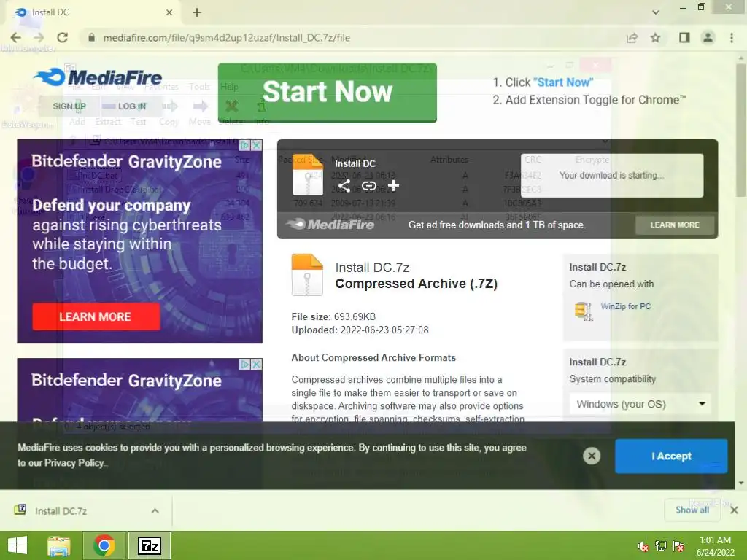Screen dimensions: 747x560
Task: Click red LEARN MORE in the Bitdefender ad
Action: (96, 316)
